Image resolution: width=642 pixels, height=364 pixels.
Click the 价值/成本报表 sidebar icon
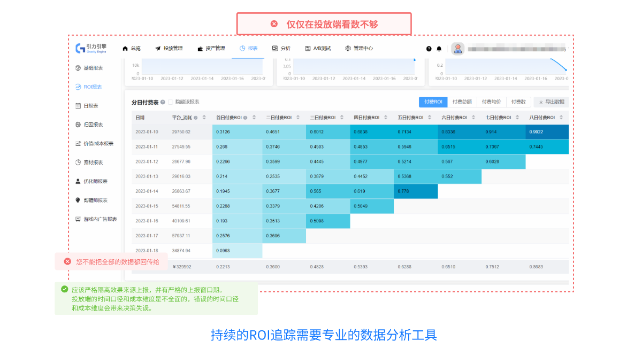78,144
